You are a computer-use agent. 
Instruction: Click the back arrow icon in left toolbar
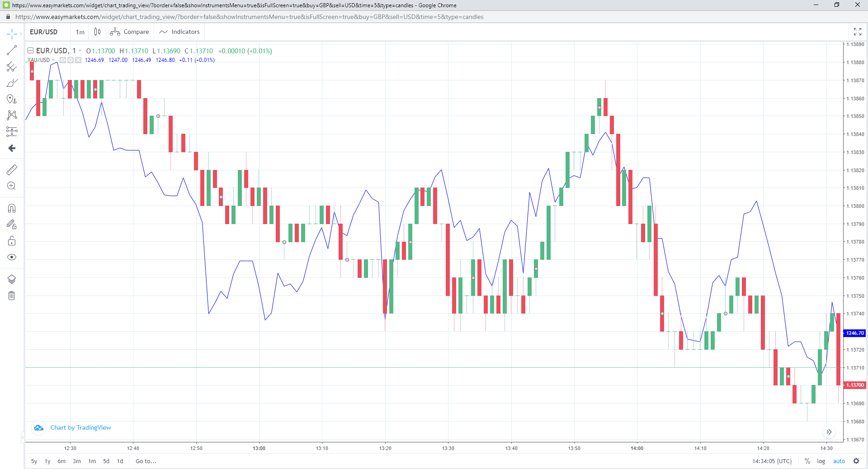12,148
